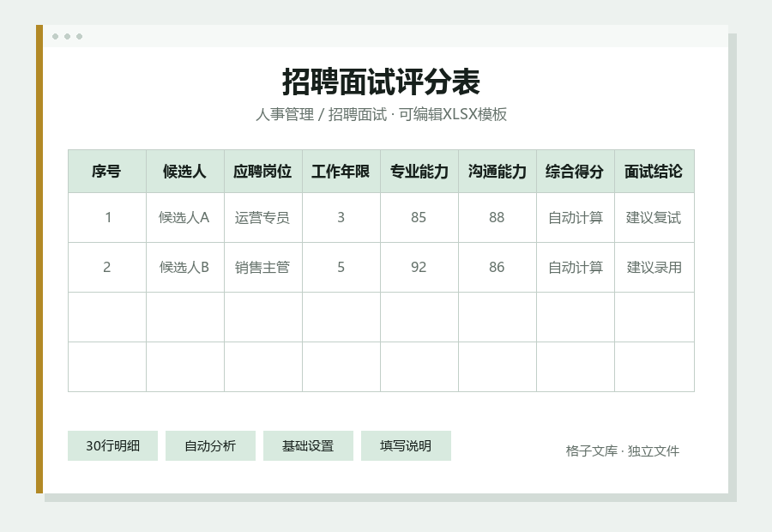Click the 沟通能力 score cell 86
The width and height of the screenshot is (772, 532).
tap(498, 267)
